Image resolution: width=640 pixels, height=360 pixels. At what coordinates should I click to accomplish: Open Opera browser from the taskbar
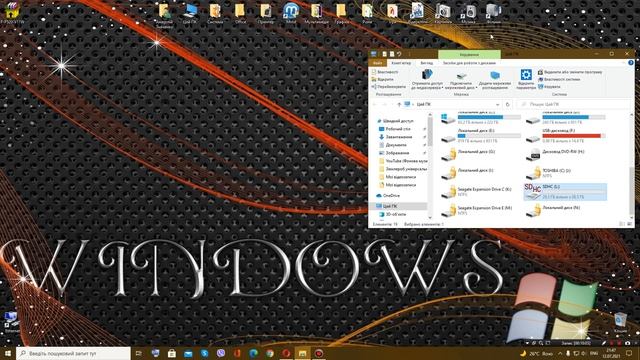pos(286,353)
